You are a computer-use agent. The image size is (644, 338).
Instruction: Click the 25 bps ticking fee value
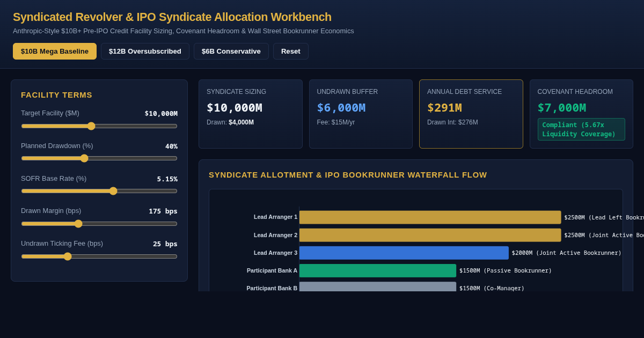(x=165, y=244)
